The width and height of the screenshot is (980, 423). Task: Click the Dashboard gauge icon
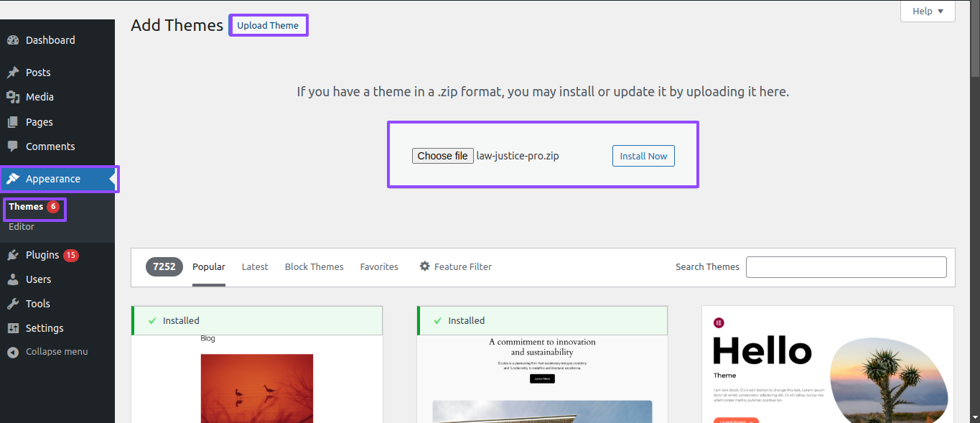point(13,40)
